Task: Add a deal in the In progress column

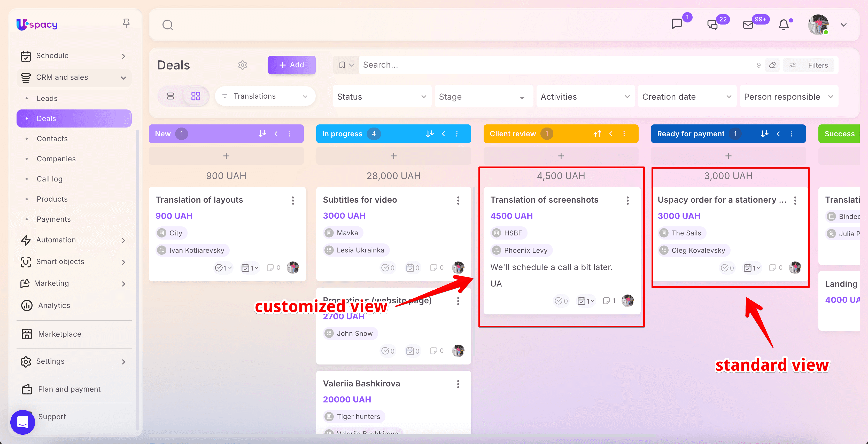Action: tap(393, 156)
